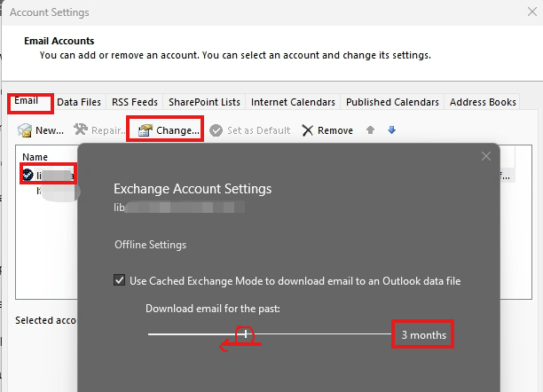Close the Account Settings window
This screenshot has width=543, height=392.
(x=532, y=12)
